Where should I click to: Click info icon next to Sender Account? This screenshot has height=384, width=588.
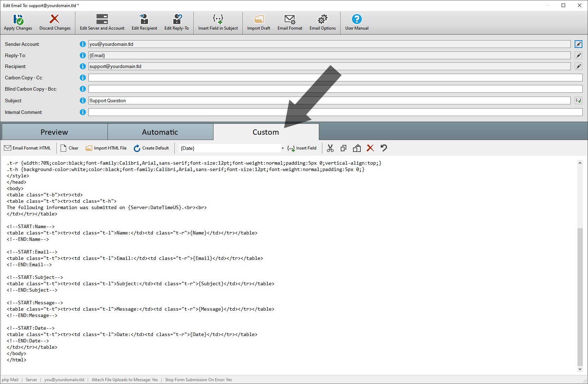point(83,44)
